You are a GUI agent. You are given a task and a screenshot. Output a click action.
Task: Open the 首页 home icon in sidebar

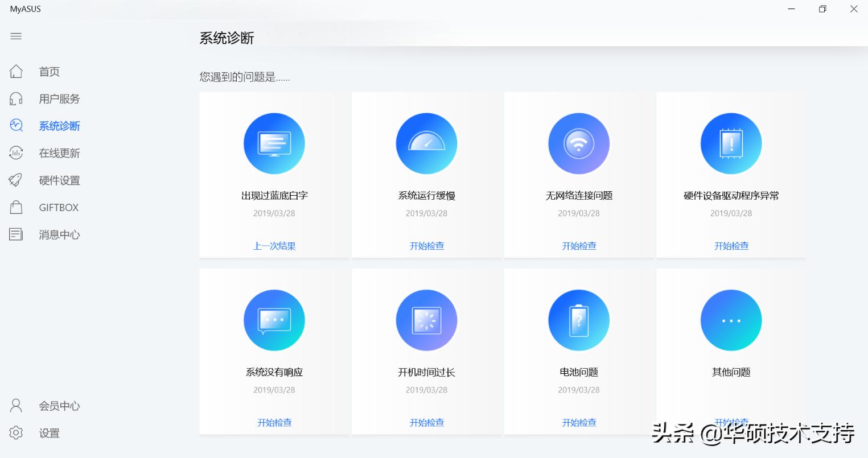pos(16,71)
